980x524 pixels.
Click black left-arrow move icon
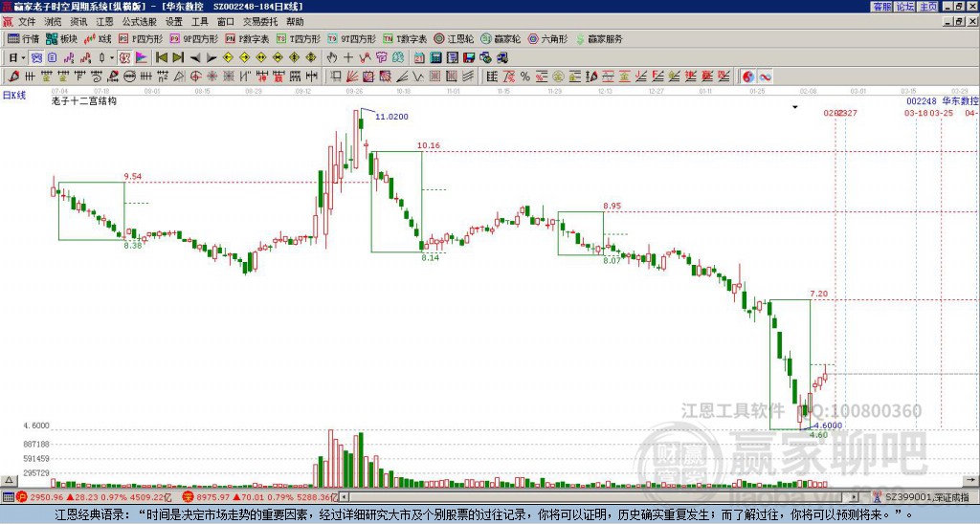(194, 57)
